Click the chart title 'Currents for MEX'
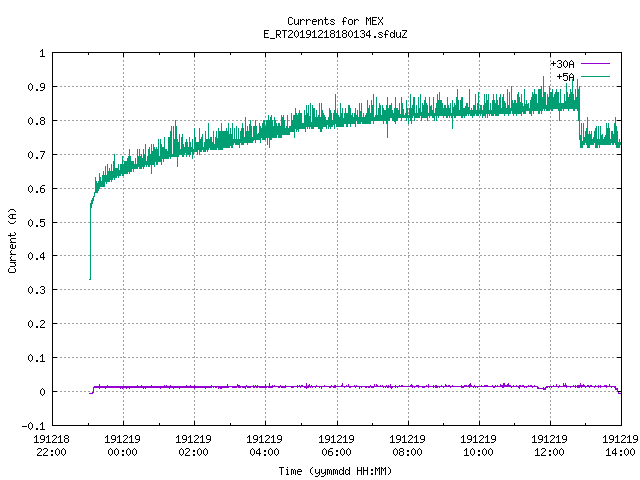 (335, 21)
